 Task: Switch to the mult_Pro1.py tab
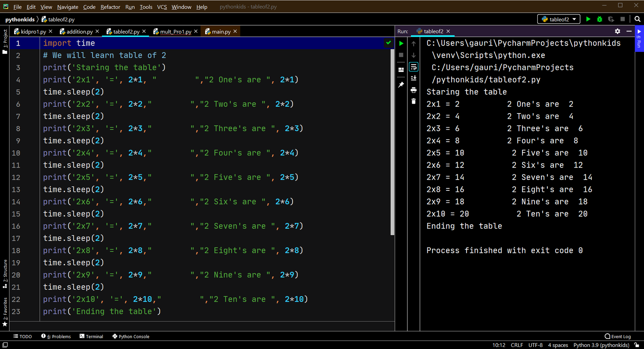pos(175,31)
